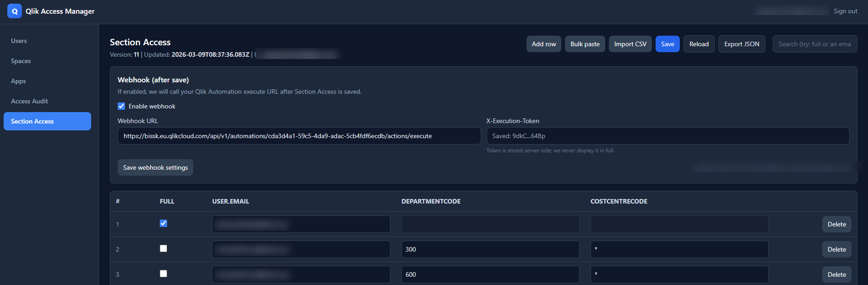Check the FULL checkbox in row 3
Viewport: 868px width, 285px height.
(163, 274)
